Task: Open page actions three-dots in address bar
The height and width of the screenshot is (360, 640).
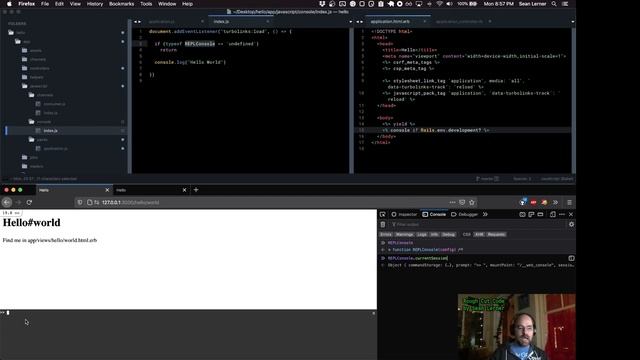Action: tap(452, 202)
